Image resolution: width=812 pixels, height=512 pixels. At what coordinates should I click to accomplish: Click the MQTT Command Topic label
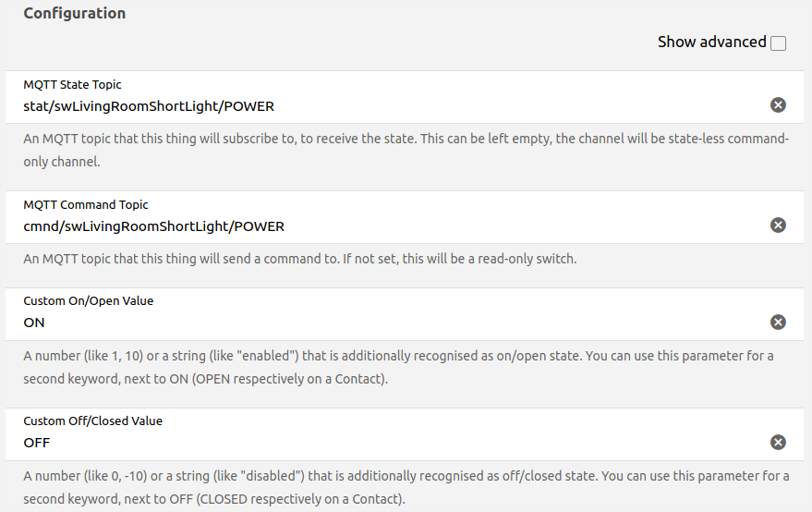86,205
